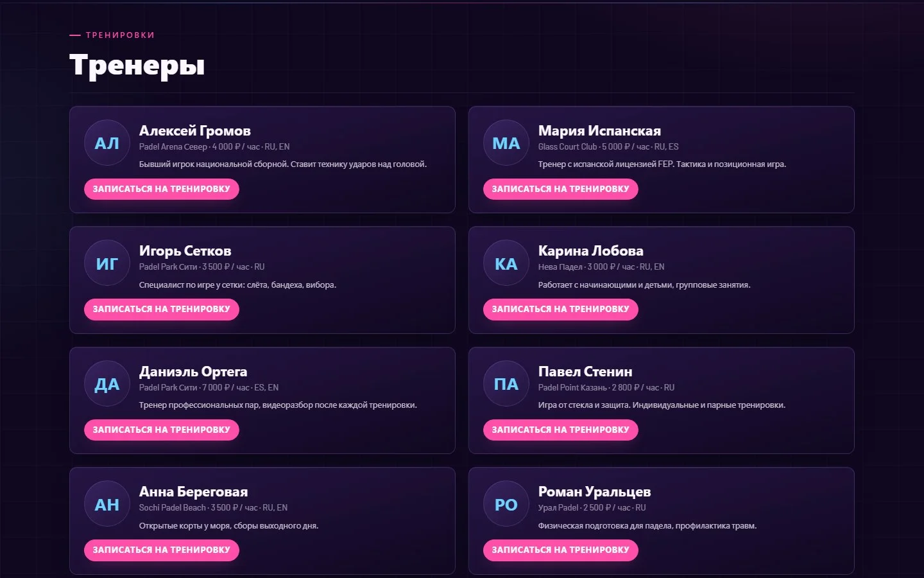Select the РО avatar of Роман Уральцев
Viewport: 924px width, 578px height.
click(506, 504)
